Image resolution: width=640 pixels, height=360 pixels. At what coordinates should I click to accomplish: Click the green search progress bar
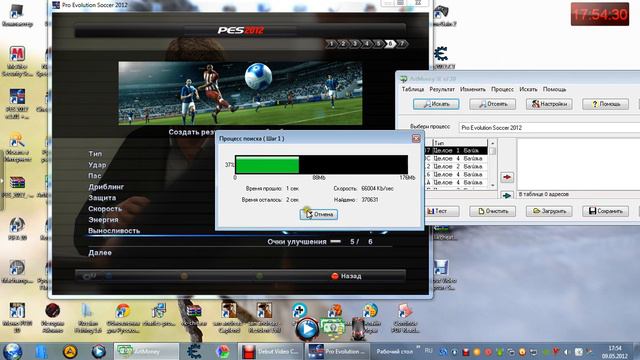pyautogui.click(x=267, y=165)
